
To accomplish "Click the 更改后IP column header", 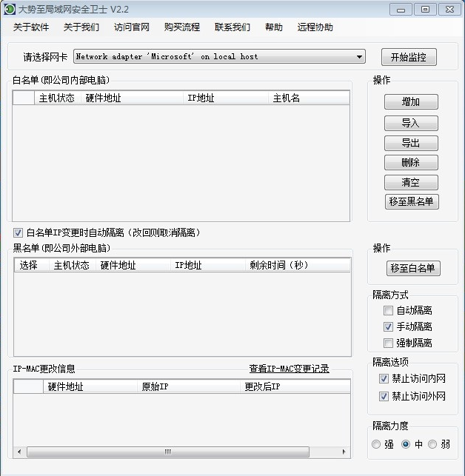I will (x=295, y=386).
